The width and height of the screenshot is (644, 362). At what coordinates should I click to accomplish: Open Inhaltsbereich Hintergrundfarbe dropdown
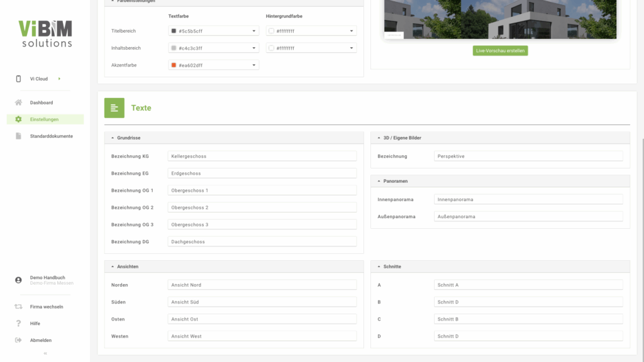tap(352, 48)
